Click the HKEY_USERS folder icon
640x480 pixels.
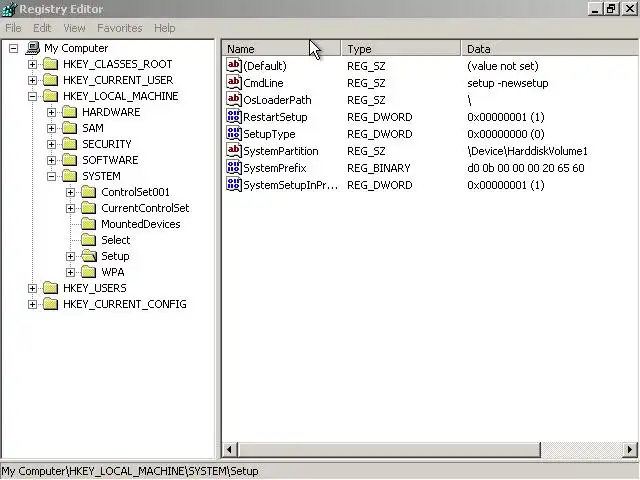tap(51, 288)
